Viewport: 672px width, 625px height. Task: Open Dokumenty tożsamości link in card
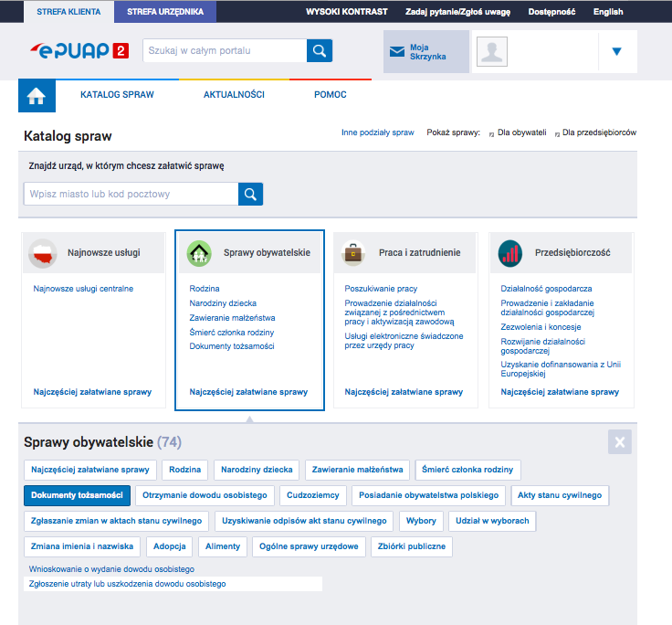point(232,346)
